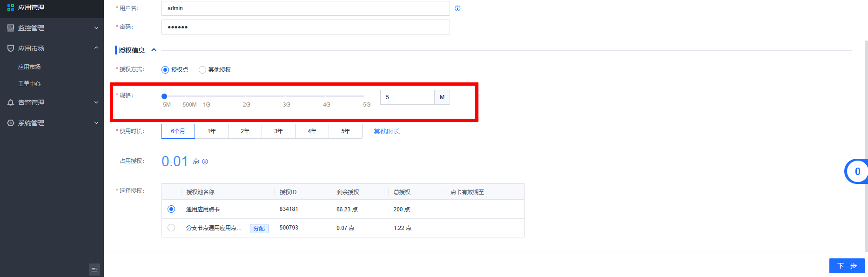Expand the 监控管理 menu chevron
The image size is (868, 277).
pyautogui.click(x=96, y=28)
